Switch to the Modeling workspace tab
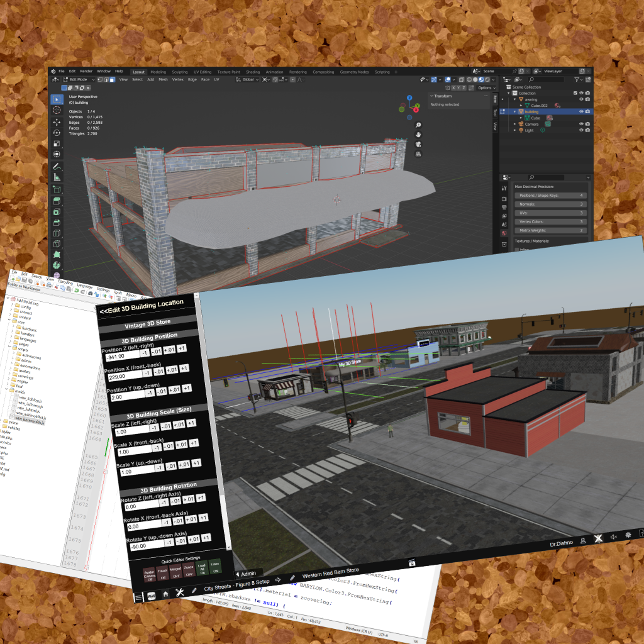This screenshot has width=644, height=644. click(158, 72)
